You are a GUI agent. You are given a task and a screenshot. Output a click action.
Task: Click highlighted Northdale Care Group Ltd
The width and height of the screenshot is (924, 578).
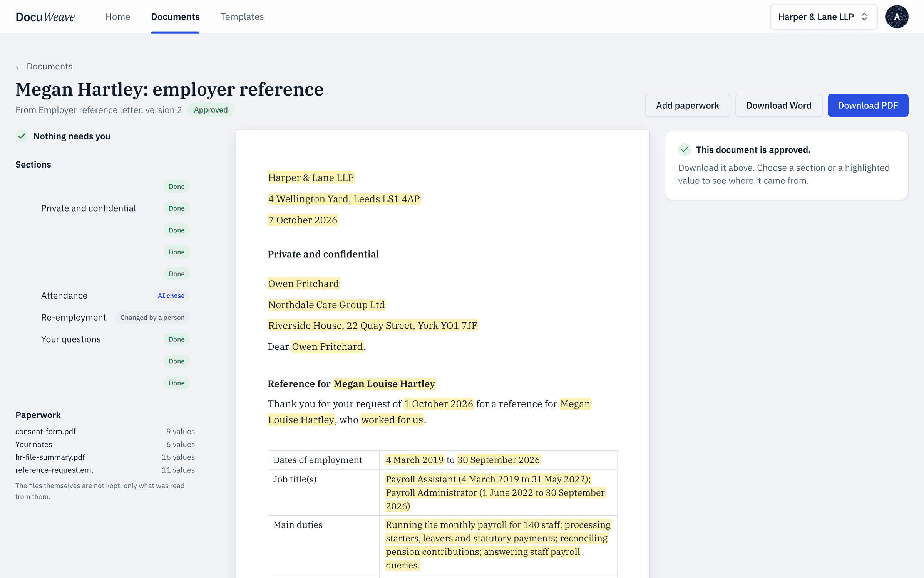tap(326, 305)
